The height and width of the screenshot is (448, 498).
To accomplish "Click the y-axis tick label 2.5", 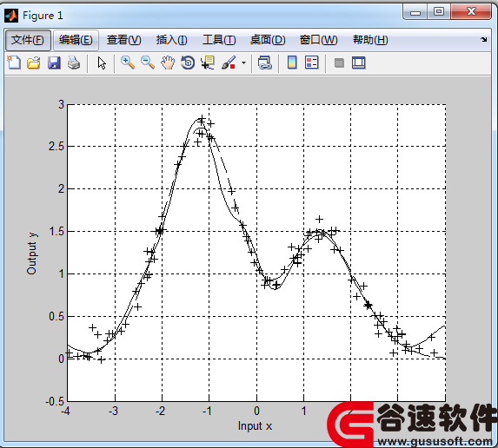I will tap(56, 147).
